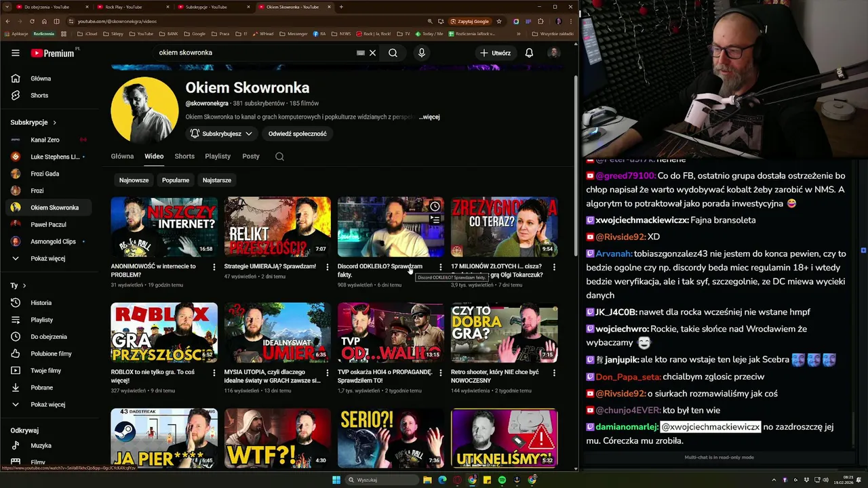
Task: Search within the channel magnifier
Action: click(279, 157)
